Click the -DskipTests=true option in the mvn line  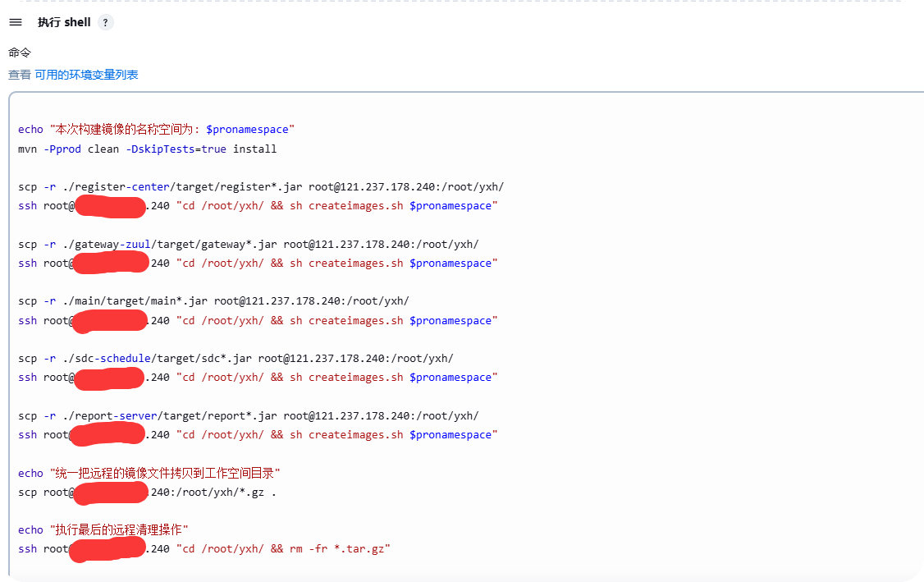(x=176, y=149)
